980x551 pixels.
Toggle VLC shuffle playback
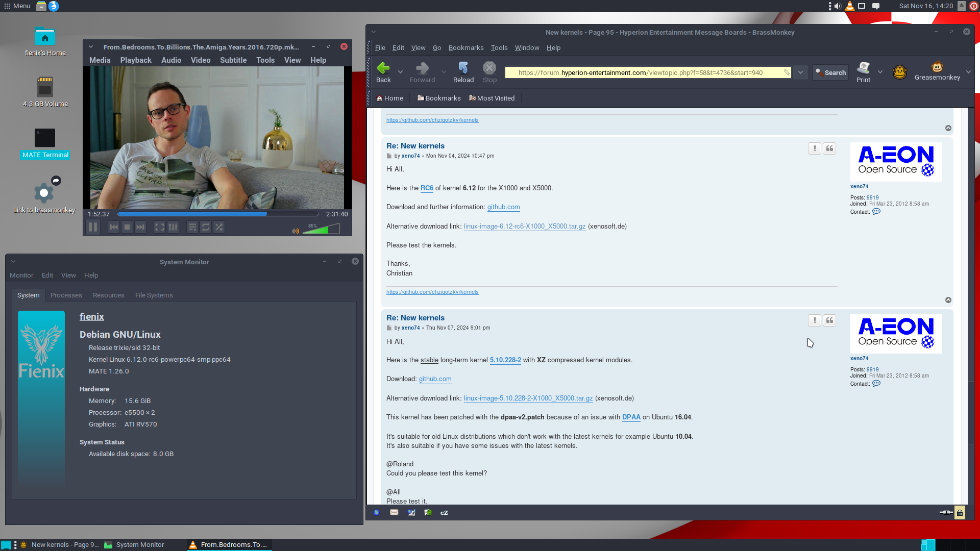[219, 228]
